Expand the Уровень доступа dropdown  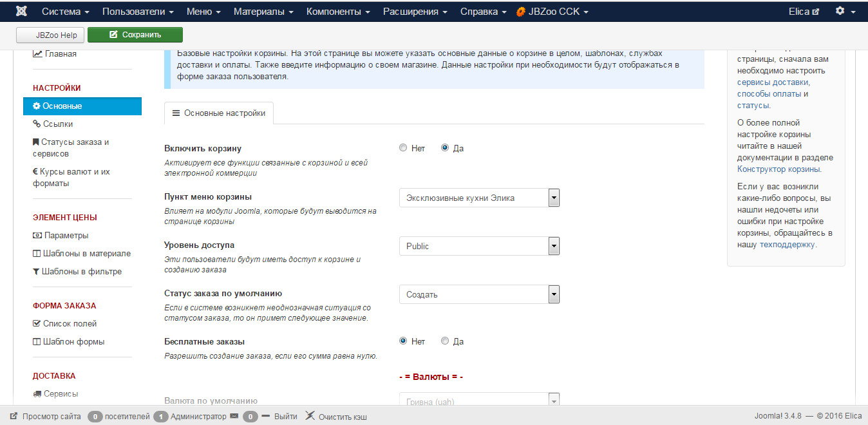[x=479, y=246]
